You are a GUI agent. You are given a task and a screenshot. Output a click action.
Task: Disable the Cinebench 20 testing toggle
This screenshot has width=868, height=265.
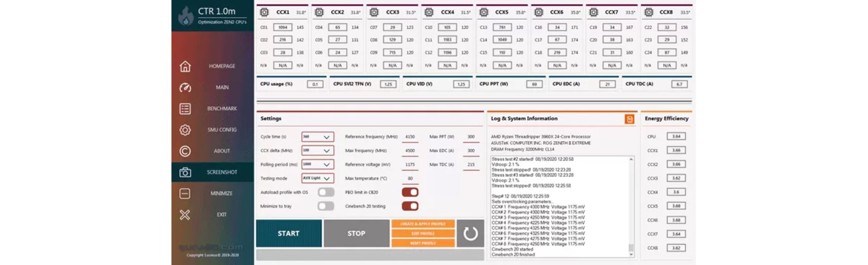pos(410,206)
